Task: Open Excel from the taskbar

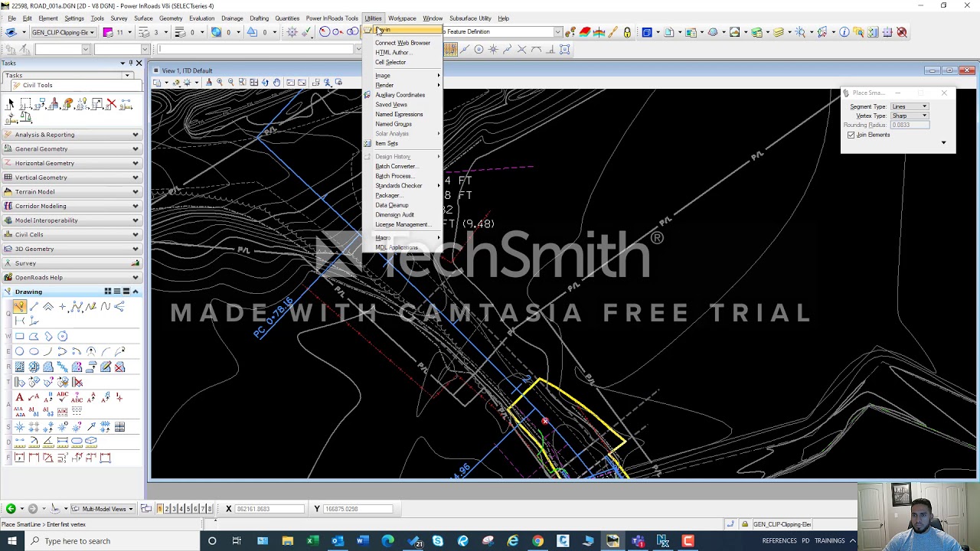Action: tap(312, 541)
